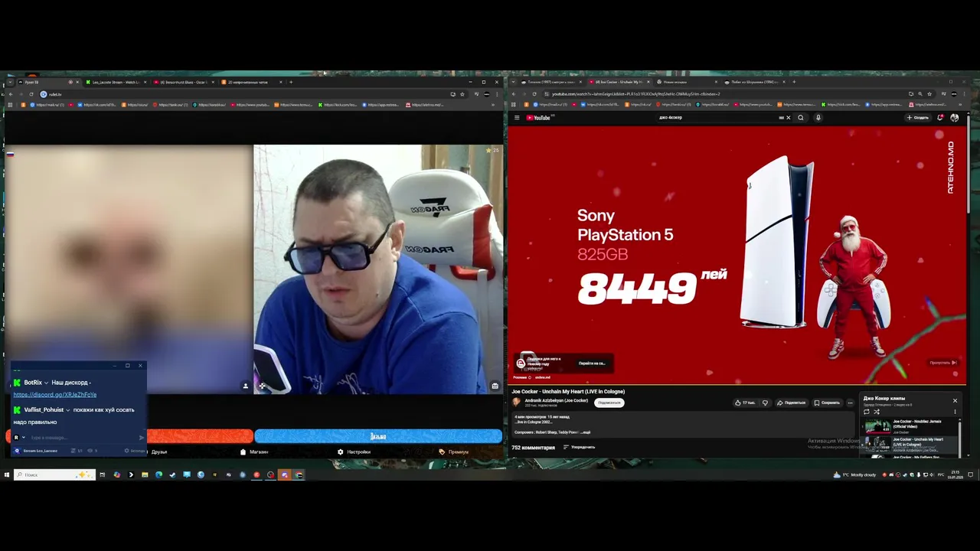Go to the YouTube home logo
The image size is (980, 551).
tap(541, 118)
